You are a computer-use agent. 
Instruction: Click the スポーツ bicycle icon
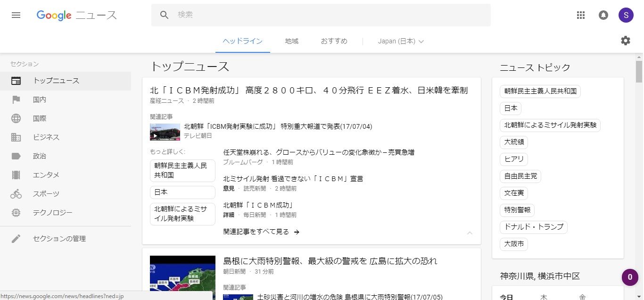tap(16, 194)
